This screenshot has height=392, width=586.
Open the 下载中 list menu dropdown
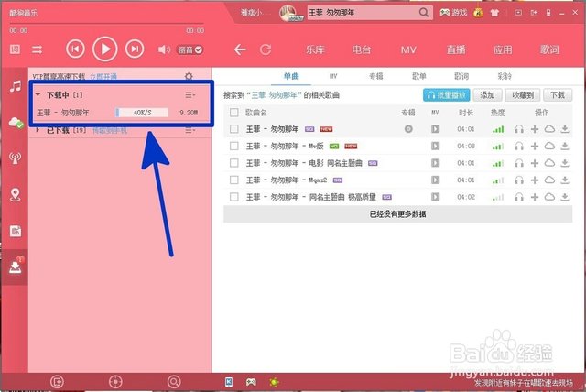click(190, 95)
